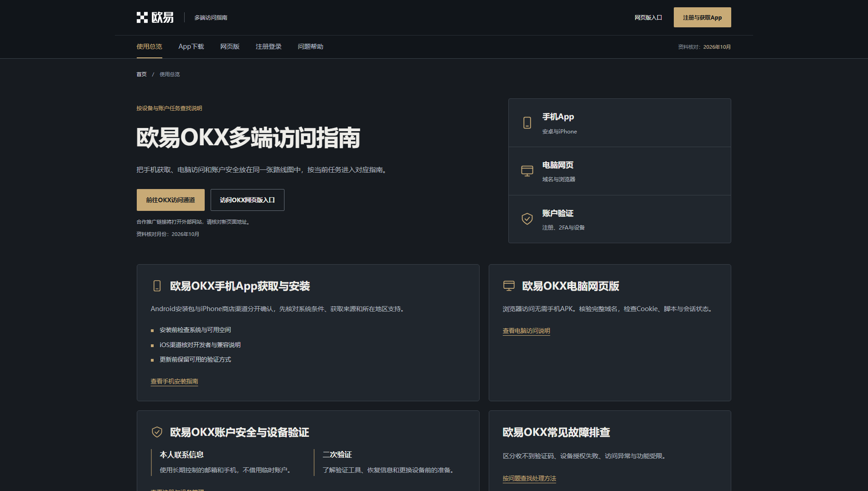The height and width of the screenshot is (491, 868).
Task: Open the 查看电脑访问说明 link
Action: tap(526, 331)
